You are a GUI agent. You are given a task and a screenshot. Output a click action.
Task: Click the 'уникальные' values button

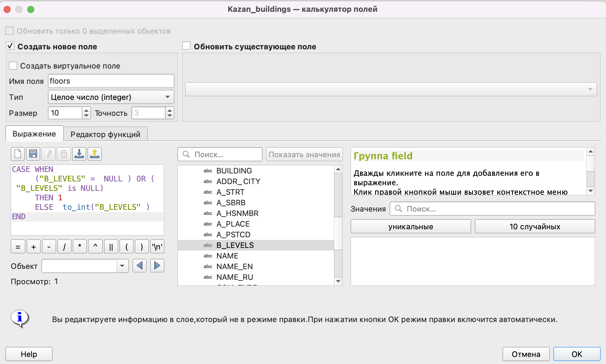410,227
